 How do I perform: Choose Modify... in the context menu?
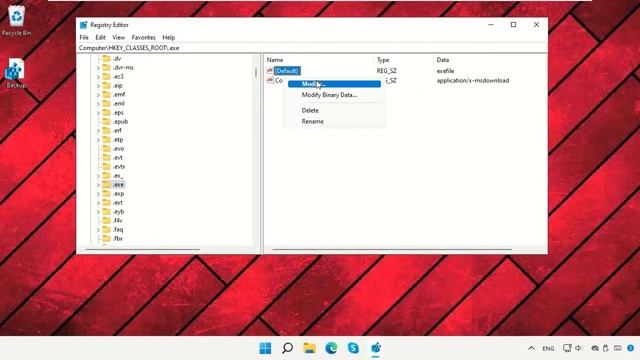334,84
